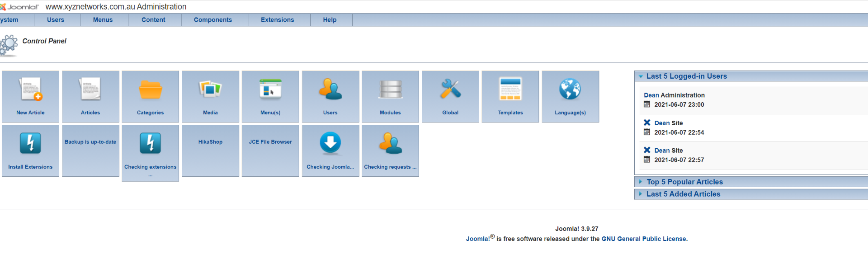
Task: Click calendar icon beside 2021-06-07 22:57
Action: (647, 160)
